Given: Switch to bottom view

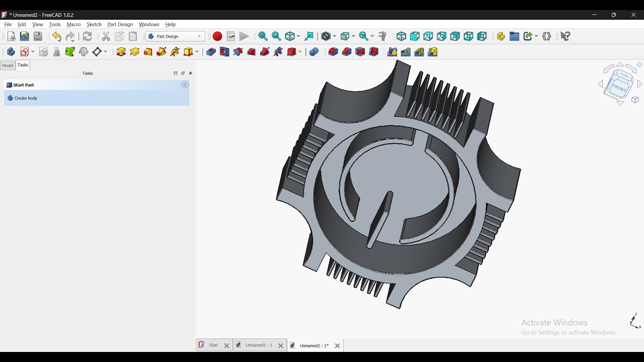Looking at the screenshot, I should 468,37.
